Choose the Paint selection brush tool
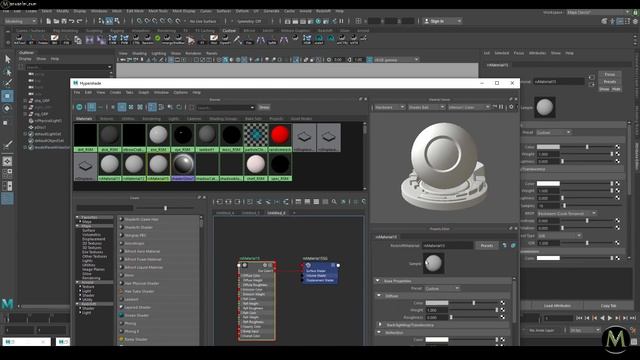Viewport: 640px width, 360px height. coord(7,83)
